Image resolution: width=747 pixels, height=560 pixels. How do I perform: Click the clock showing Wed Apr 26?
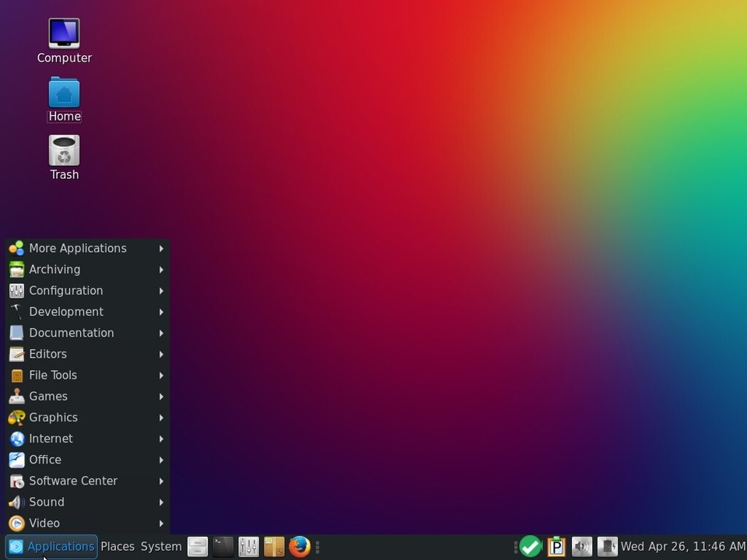682,546
